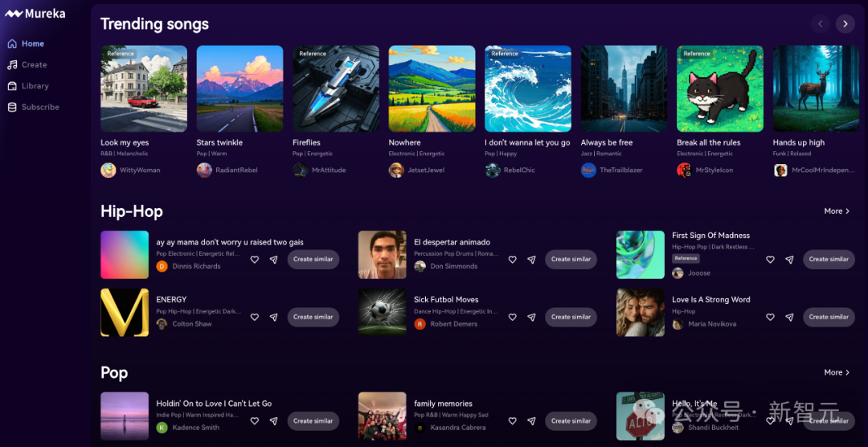The width and height of the screenshot is (868, 447).
Task: Click share icon for First Sign Of Madness
Action: click(x=789, y=260)
